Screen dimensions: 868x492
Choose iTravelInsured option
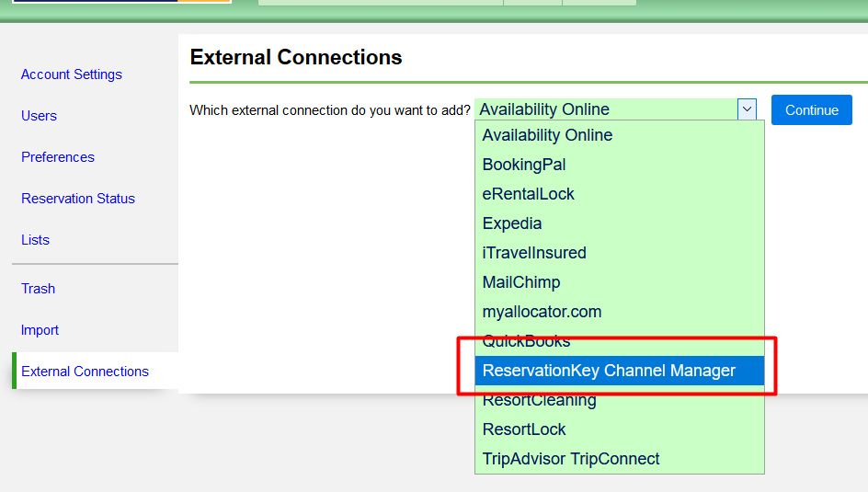[534, 253]
